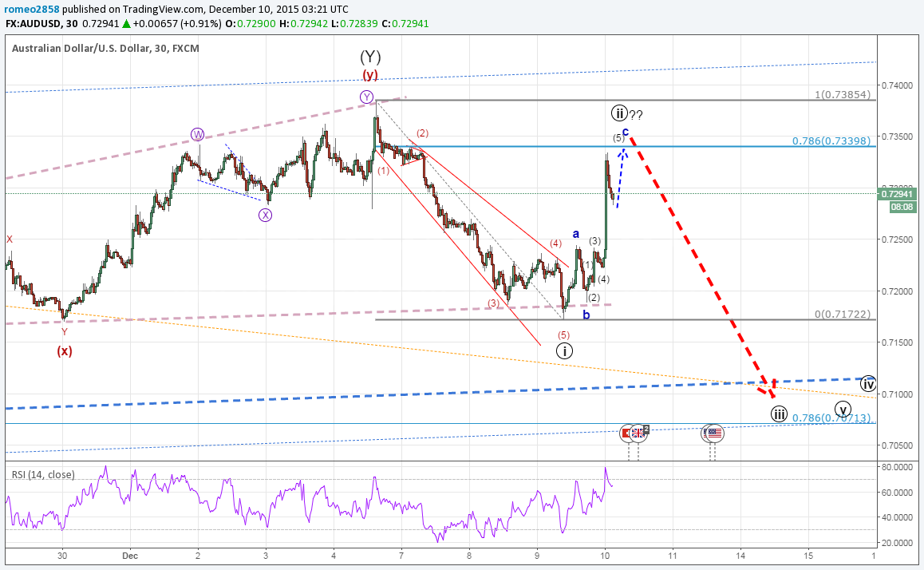Viewport: 924px width, 570px height.
Task: Select the 1(0.73854) Fibonacci level label
Action: 843,94
